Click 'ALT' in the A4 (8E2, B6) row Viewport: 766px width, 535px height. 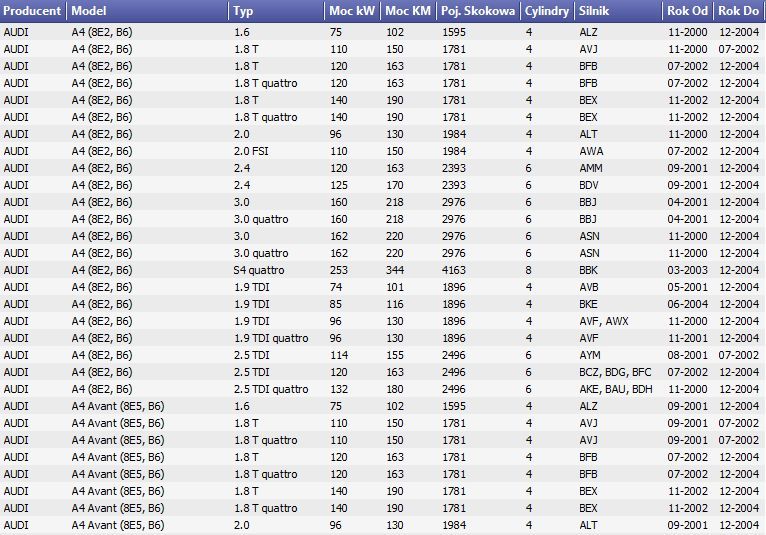point(588,134)
